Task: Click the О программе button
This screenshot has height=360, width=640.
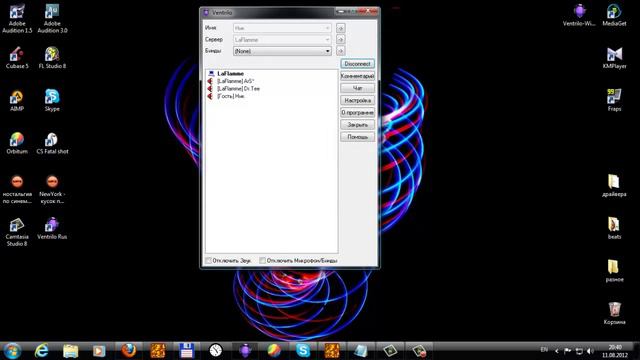Action: [x=358, y=113]
